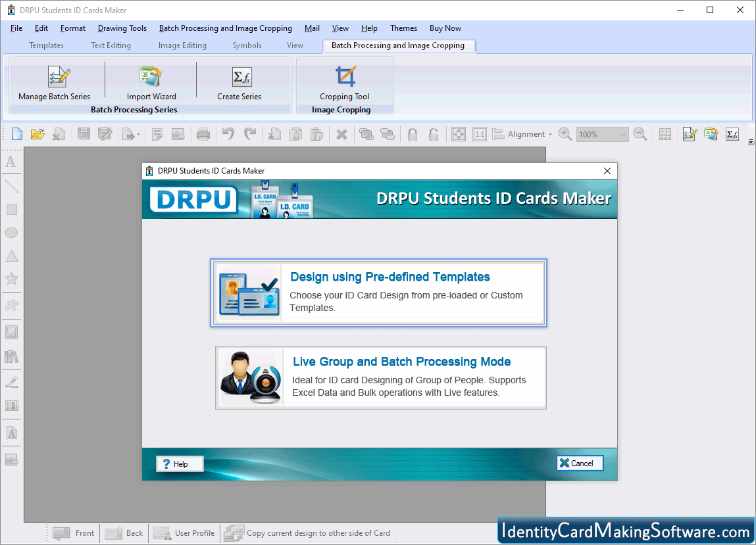The image size is (756, 545).
Task: Click the paste clipboard toolbar icon
Action: [316, 134]
